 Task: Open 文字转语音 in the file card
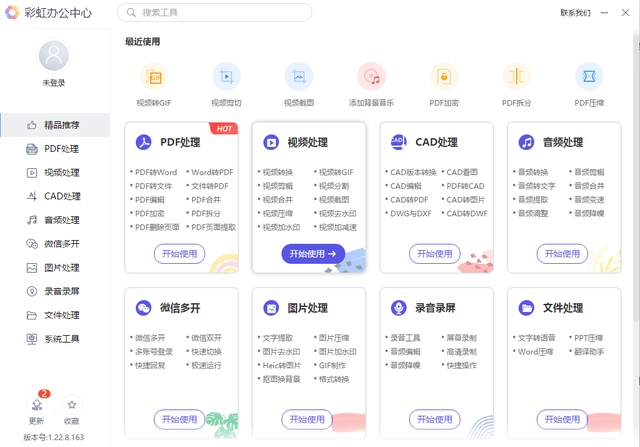click(536, 338)
